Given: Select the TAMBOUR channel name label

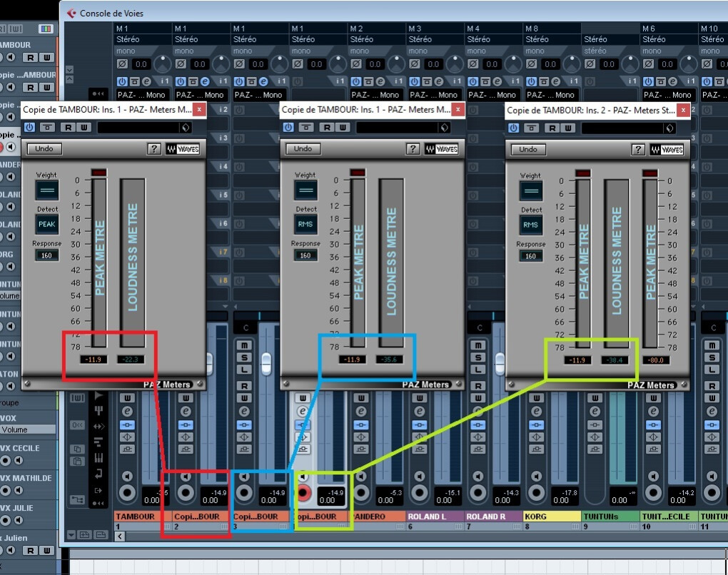Looking at the screenshot, I should (143, 517).
